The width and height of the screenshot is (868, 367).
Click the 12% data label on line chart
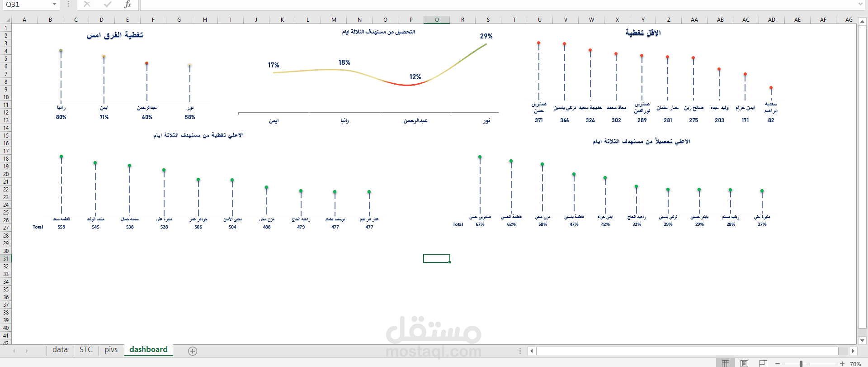pyautogui.click(x=415, y=77)
